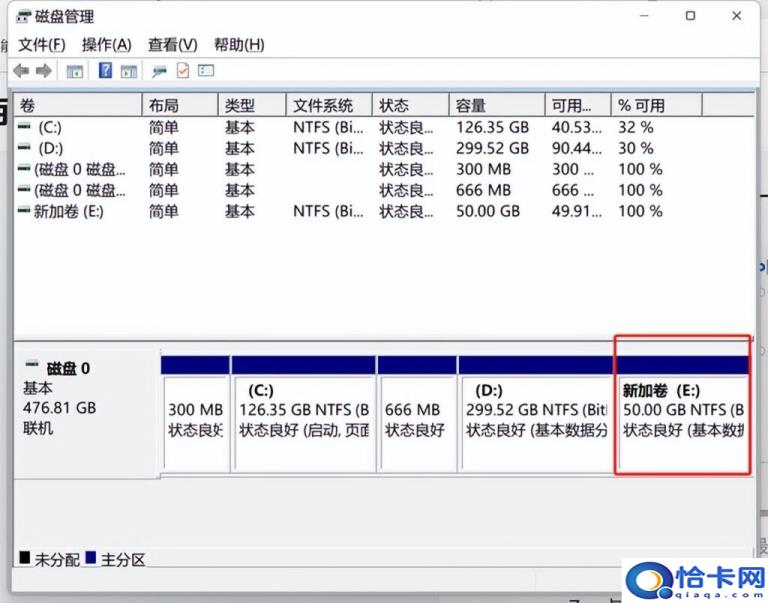768x603 pixels.
Task: Open the 查看(V) menu
Action: (172, 45)
